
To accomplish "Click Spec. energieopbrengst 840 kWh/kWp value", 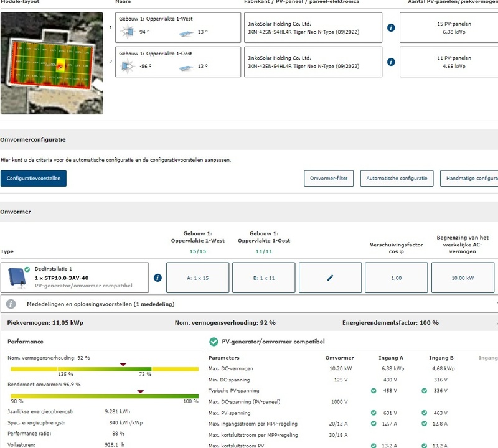I will coord(126,422).
